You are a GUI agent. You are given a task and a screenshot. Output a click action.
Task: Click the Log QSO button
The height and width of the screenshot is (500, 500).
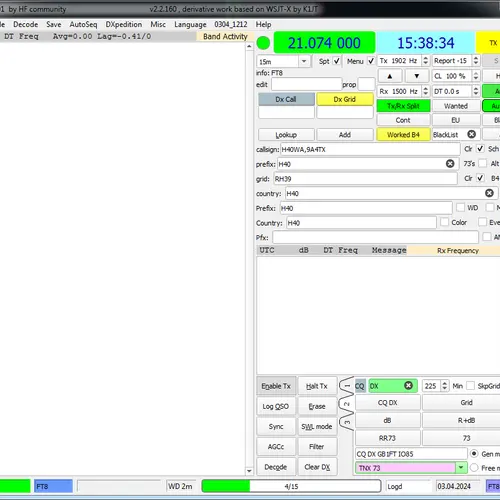point(276,406)
